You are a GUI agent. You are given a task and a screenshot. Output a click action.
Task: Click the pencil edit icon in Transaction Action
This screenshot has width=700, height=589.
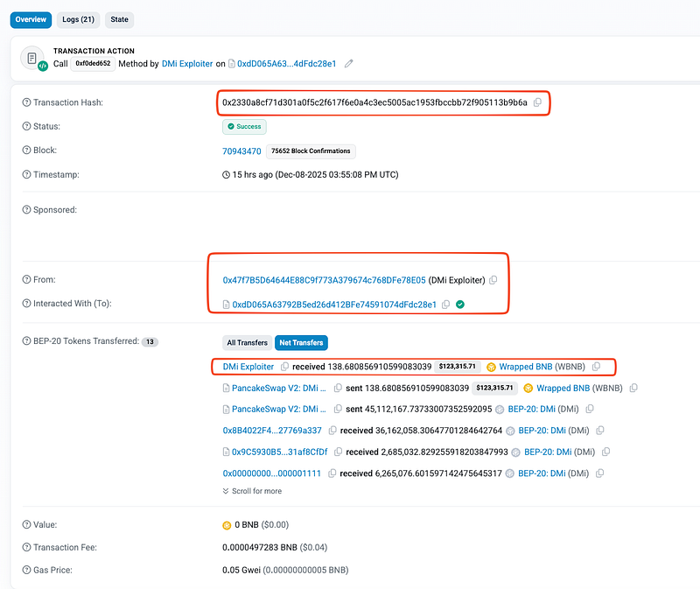point(349,64)
